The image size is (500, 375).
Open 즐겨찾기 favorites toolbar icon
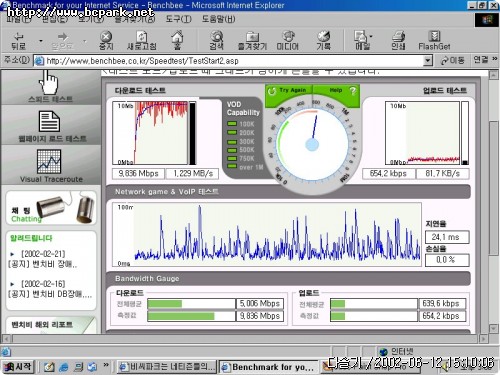(252, 41)
